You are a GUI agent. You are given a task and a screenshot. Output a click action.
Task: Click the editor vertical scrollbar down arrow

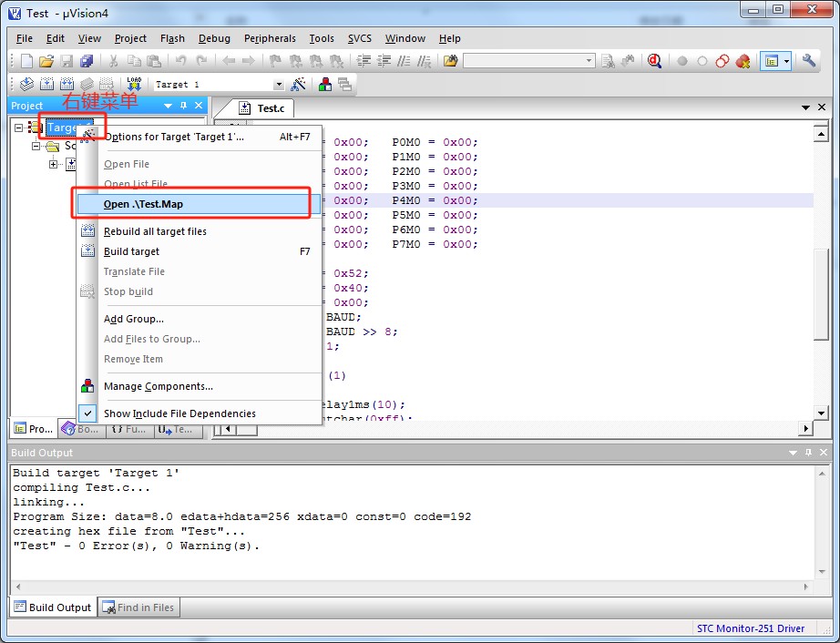(x=821, y=412)
